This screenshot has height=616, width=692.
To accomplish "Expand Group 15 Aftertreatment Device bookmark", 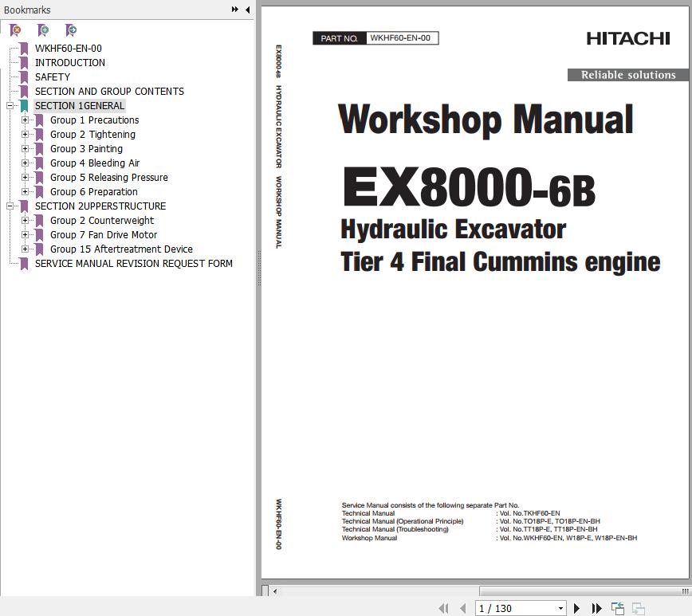I will coord(26,249).
